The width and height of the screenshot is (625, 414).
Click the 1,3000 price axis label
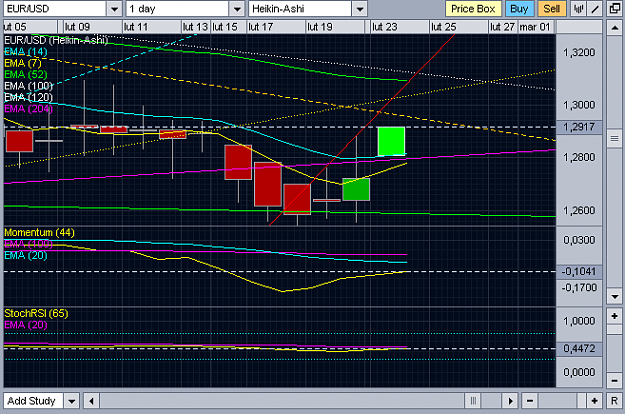pyautogui.click(x=579, y=105)
